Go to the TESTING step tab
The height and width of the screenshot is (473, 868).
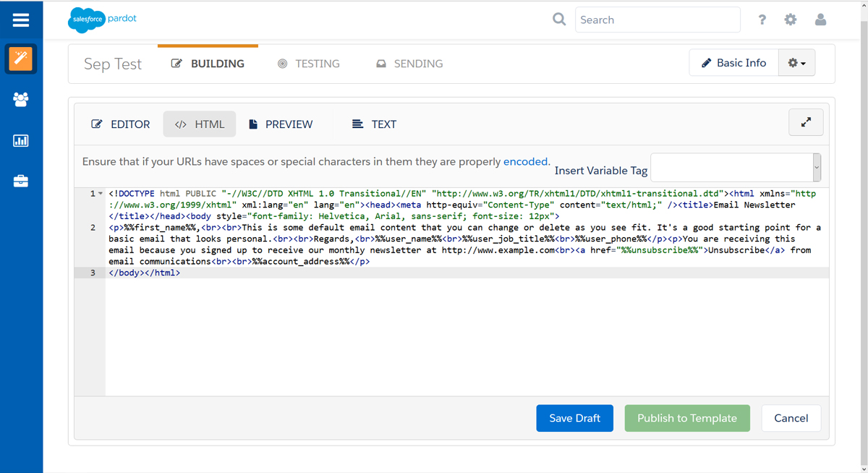point(309,64)
